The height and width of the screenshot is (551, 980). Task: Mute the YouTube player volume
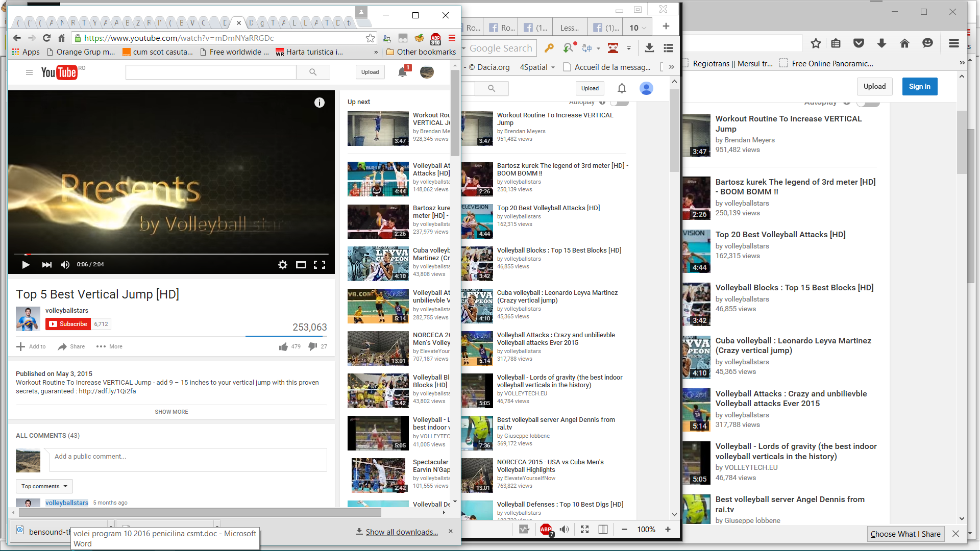click(x=65, y=265)
